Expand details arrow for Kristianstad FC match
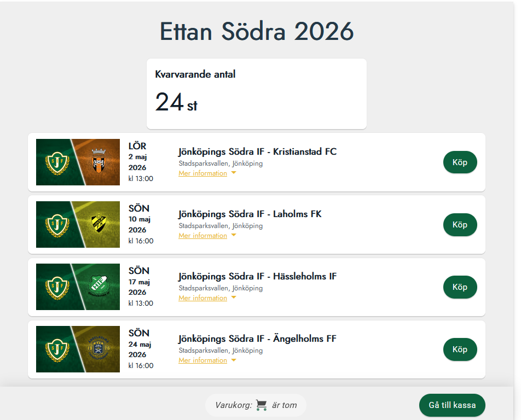Screen dimensions: 521x420 (x=234, y=173)
